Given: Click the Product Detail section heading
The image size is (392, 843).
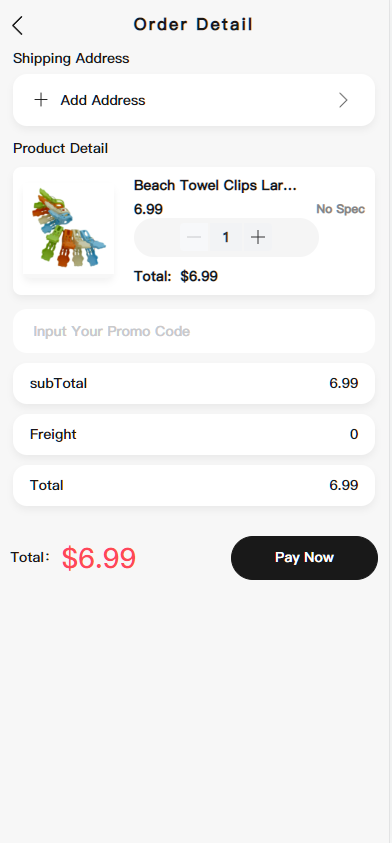Looking at the screenshot, I should coord(60,148).
